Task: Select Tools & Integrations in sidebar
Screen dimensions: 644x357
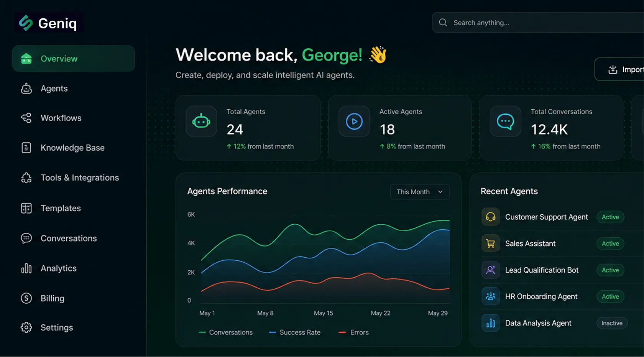Action: pyautogui.click(x=74, y=178)
